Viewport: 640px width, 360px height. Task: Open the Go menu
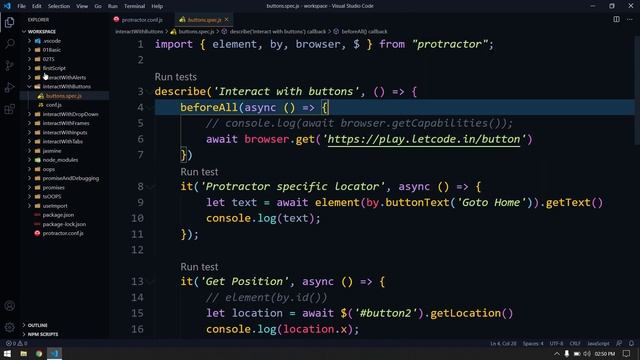(98, 6)
